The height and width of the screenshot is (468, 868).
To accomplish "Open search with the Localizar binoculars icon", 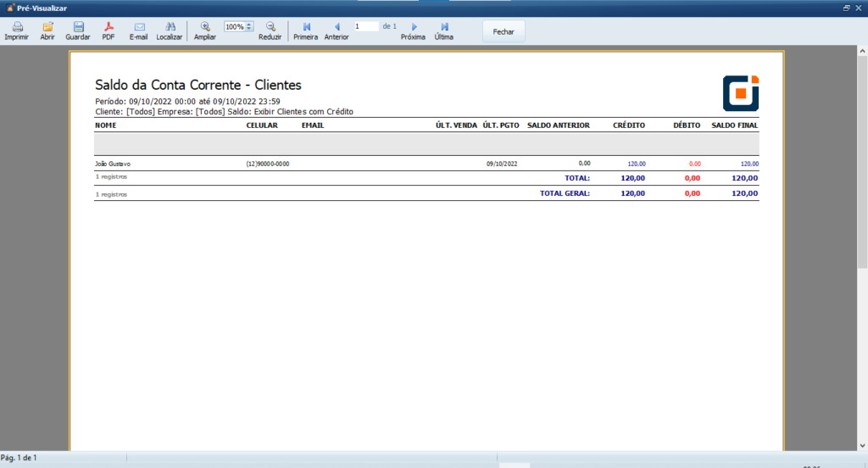I will tap(170, 27).
